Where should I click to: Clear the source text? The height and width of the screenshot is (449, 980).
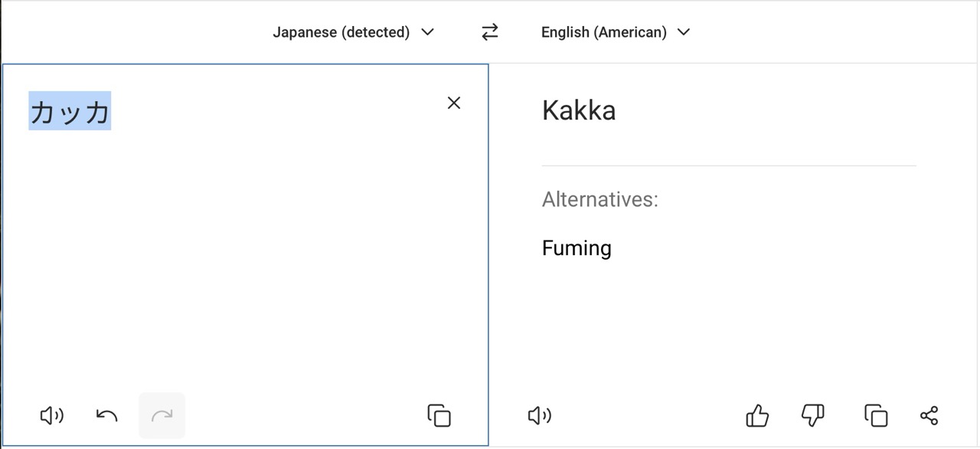(x=454, y=103)
